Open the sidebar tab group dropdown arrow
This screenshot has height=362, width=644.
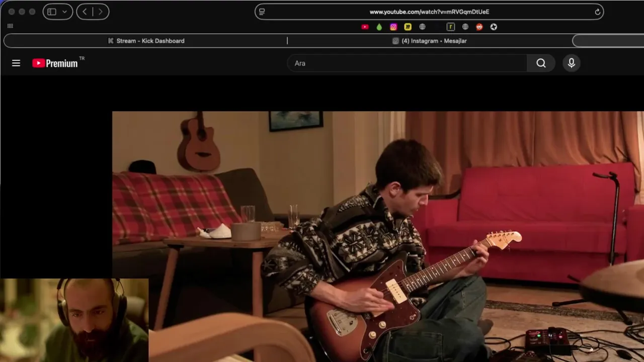pyautogui.click(x=64, y=12)
